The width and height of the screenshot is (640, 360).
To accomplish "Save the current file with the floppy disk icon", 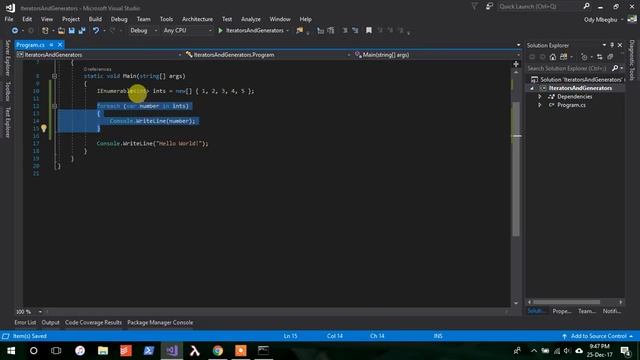I will tap(71, 31).
